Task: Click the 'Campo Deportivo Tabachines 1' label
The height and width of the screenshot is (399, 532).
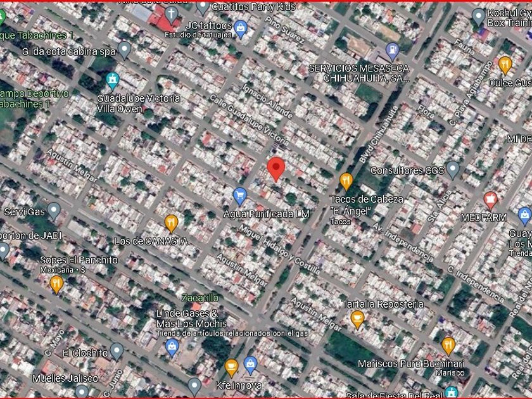Action: [34, 99]
